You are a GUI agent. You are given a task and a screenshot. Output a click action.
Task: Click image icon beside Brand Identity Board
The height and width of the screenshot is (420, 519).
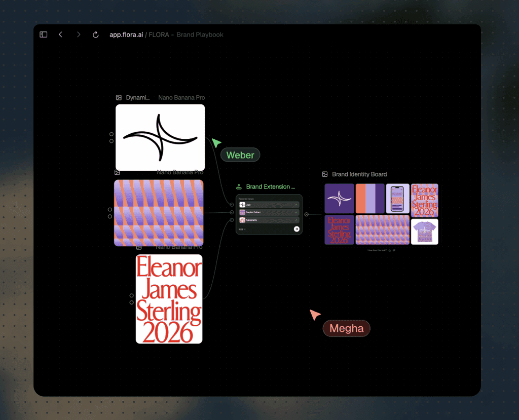click(325, 174)
